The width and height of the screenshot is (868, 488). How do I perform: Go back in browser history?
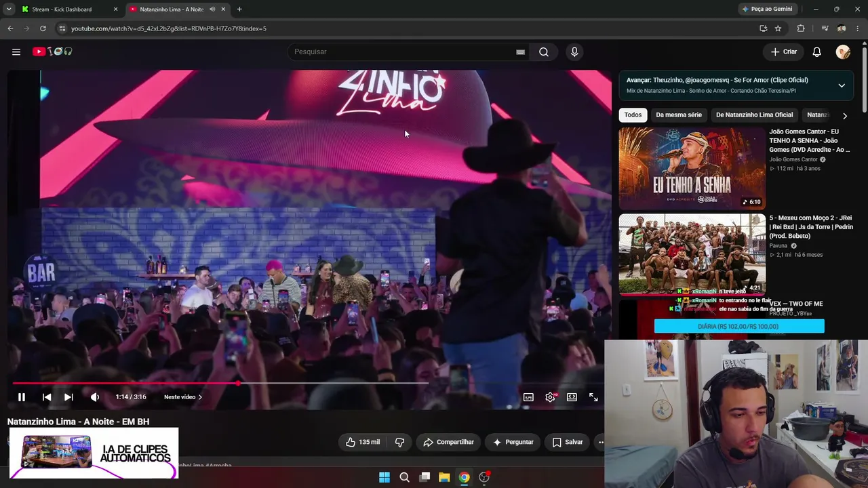(x=10, y=28)
